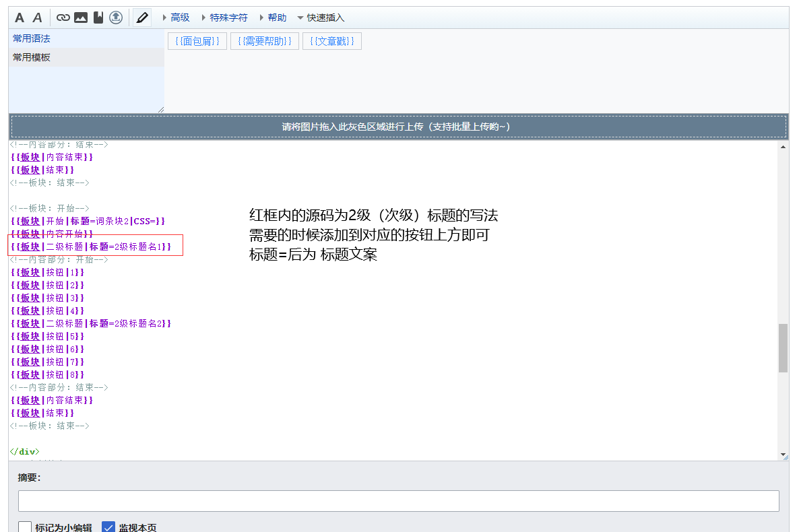Toggle syntax highlighting pencil icon
Image resolution: width=799 pixels, height=532 pixels.
click(x=141, y=18)
